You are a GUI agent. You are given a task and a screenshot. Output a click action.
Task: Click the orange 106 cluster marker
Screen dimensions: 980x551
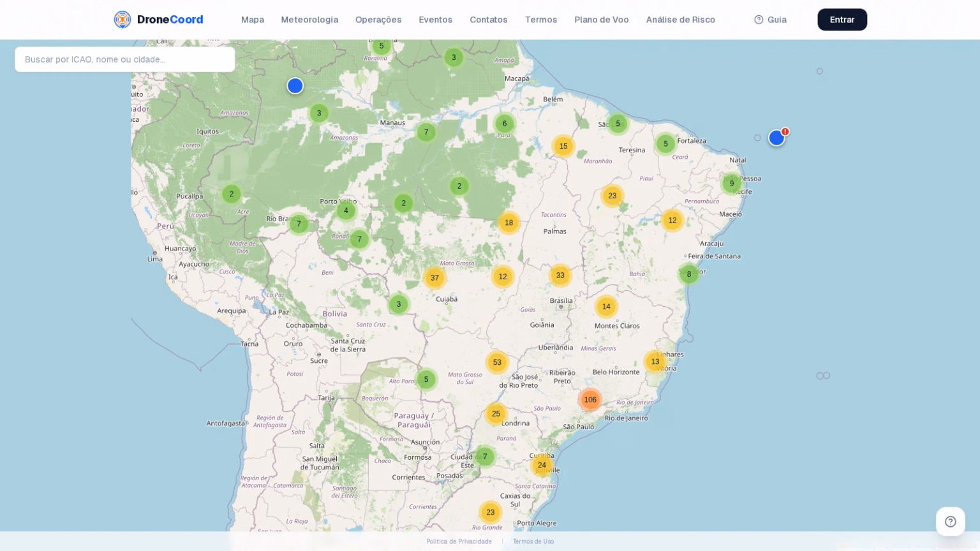point(590,400)
